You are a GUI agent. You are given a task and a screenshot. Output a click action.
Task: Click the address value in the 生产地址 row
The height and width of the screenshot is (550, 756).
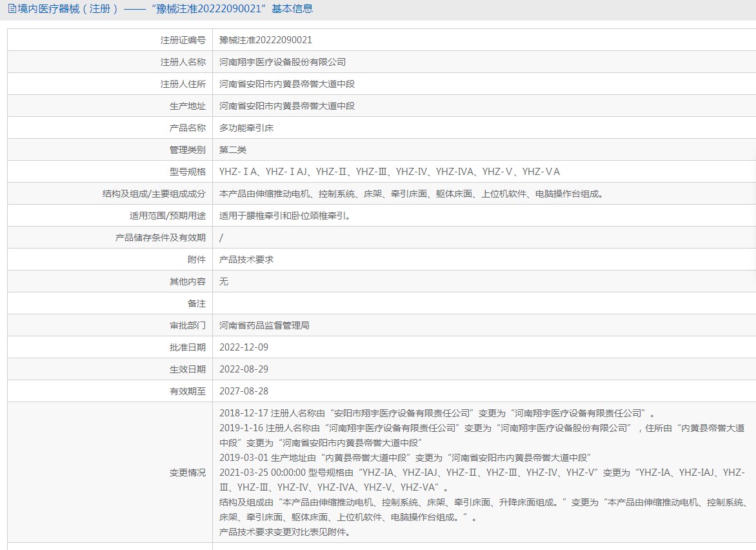(287, 106)
